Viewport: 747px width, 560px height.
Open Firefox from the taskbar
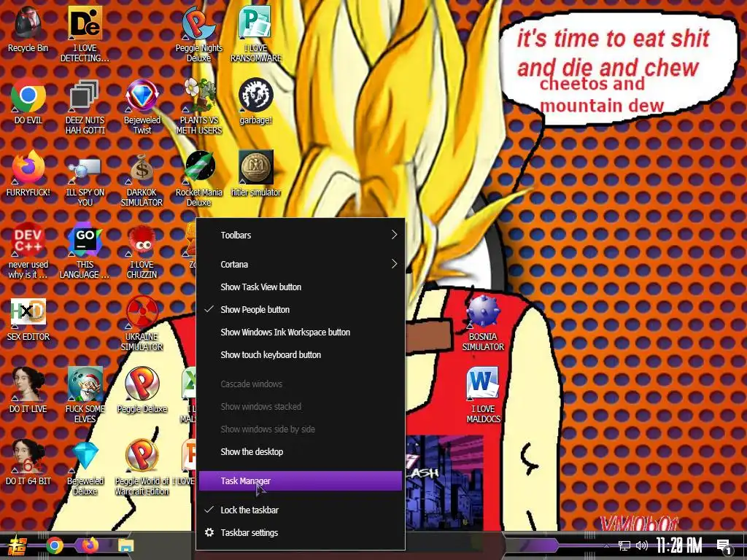(x=90, y=545)
